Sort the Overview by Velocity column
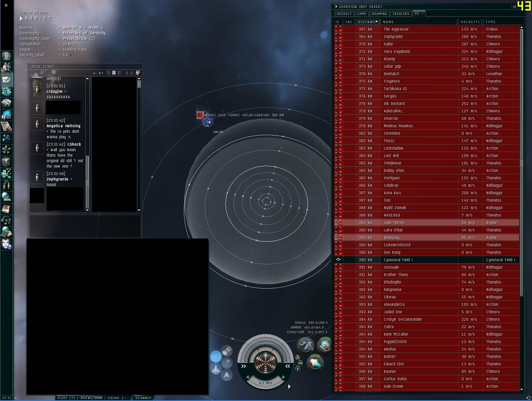The image size is (532, 401). (x=471, y=22)
